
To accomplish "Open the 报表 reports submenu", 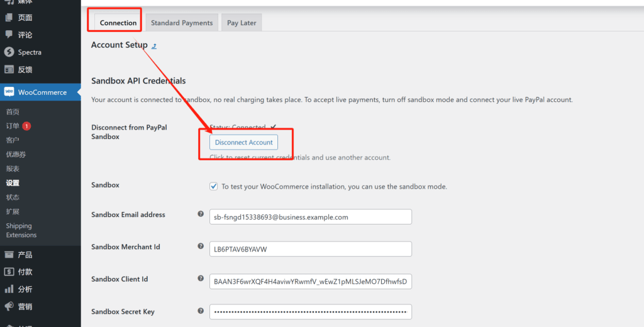I will pyautogui.click(x=13, y=169).
